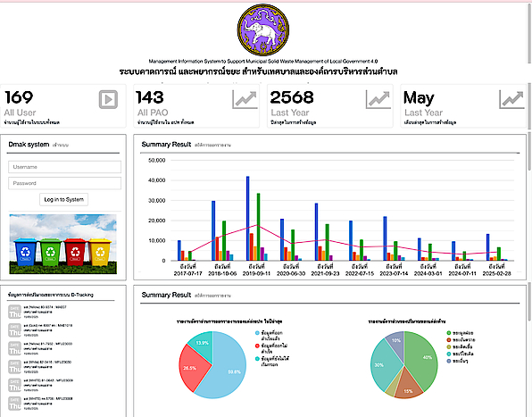The width and height of the screenshot is (532, 417).
Task: Click the last DATE Thu calendar icon
Action: pyautogui.click(x=14, y=404)
